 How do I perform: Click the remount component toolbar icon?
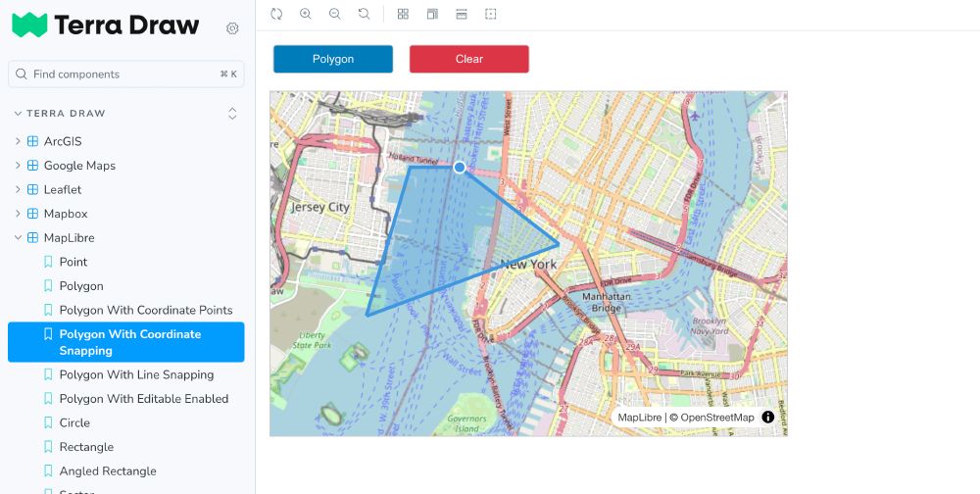click(276, 14)
